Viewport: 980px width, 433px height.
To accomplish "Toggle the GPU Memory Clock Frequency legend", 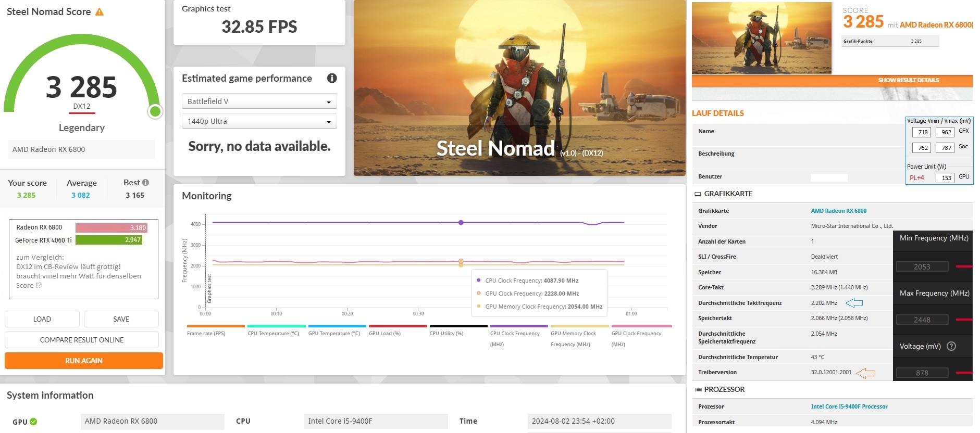I will [579, 336].
